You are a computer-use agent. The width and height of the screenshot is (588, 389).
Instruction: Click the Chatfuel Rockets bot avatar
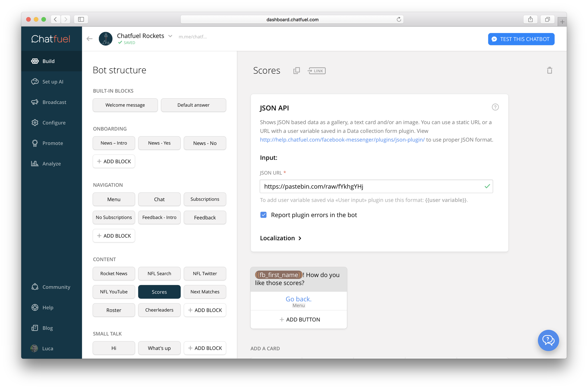tap(106, 39)
